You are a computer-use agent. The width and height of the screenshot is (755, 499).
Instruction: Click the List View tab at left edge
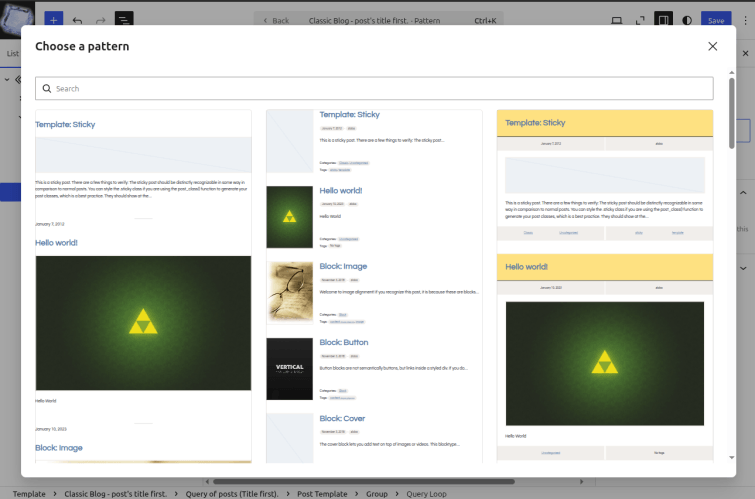13,53
